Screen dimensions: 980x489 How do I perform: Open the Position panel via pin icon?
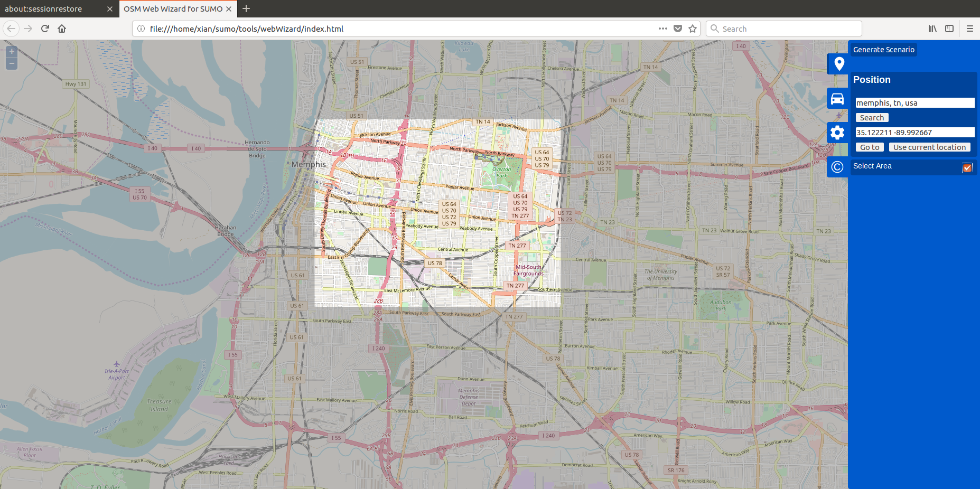click(x=839, y=63)
